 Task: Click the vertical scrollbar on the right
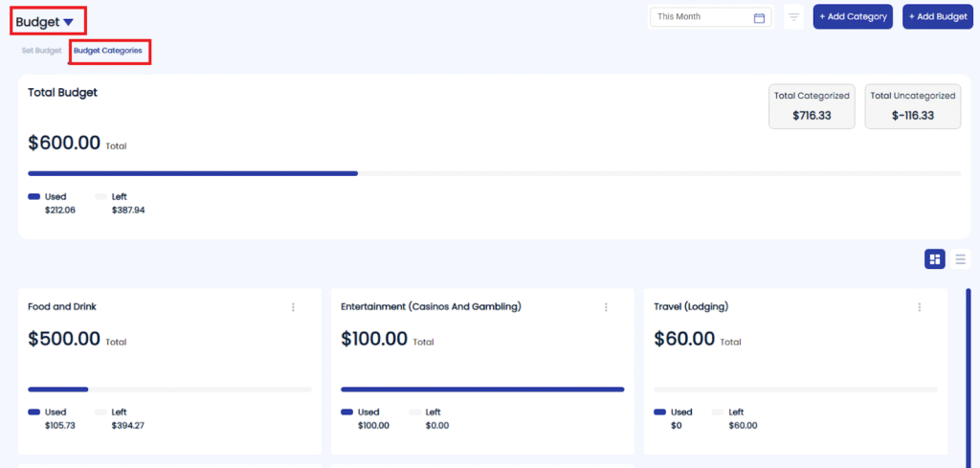[968, 373]
